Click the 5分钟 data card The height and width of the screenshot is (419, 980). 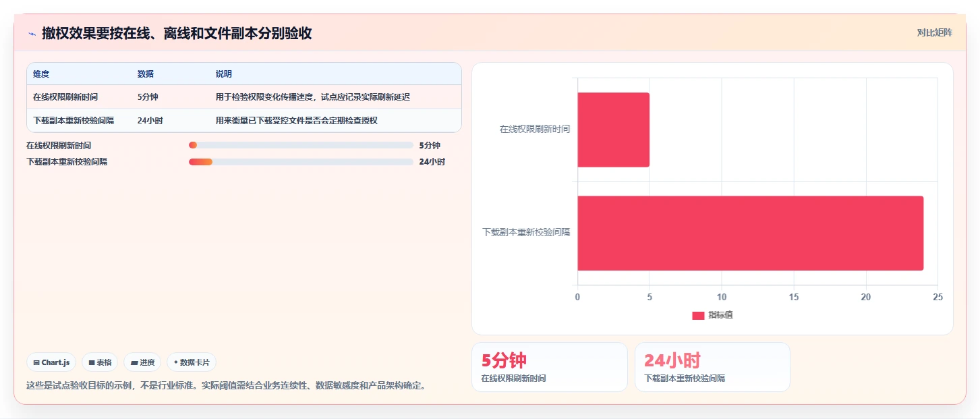coord(550,367)
